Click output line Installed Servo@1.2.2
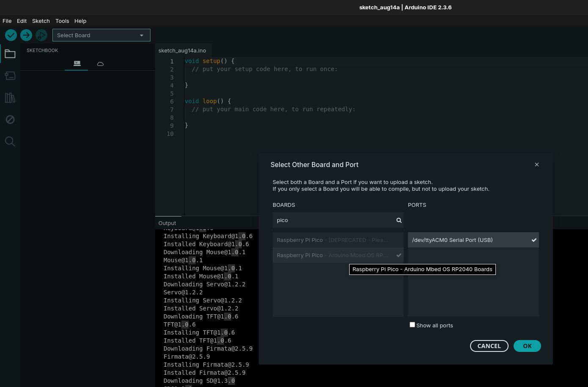This screenshot has width=588, height=387. [201, 308]
